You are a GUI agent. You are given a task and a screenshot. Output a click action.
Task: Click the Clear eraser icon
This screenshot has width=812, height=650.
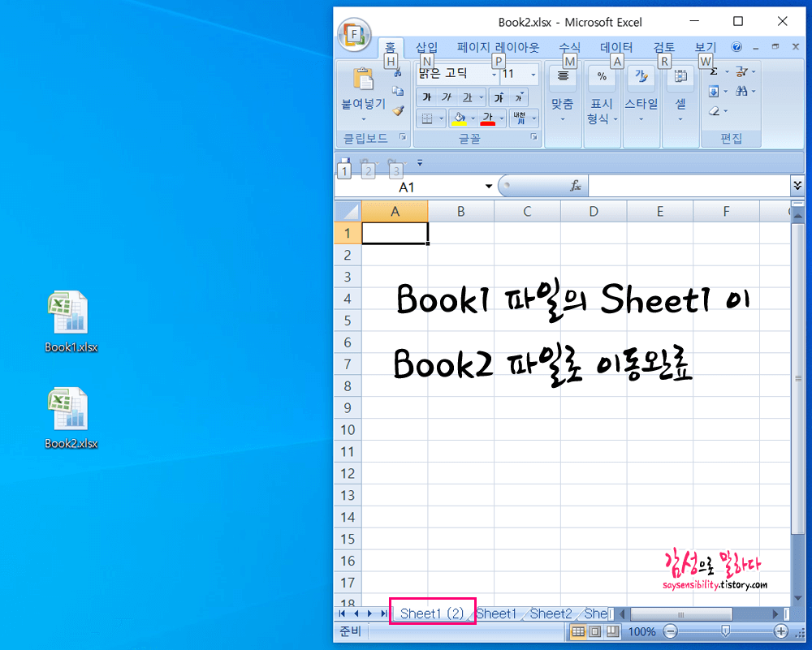coord(714,110)
